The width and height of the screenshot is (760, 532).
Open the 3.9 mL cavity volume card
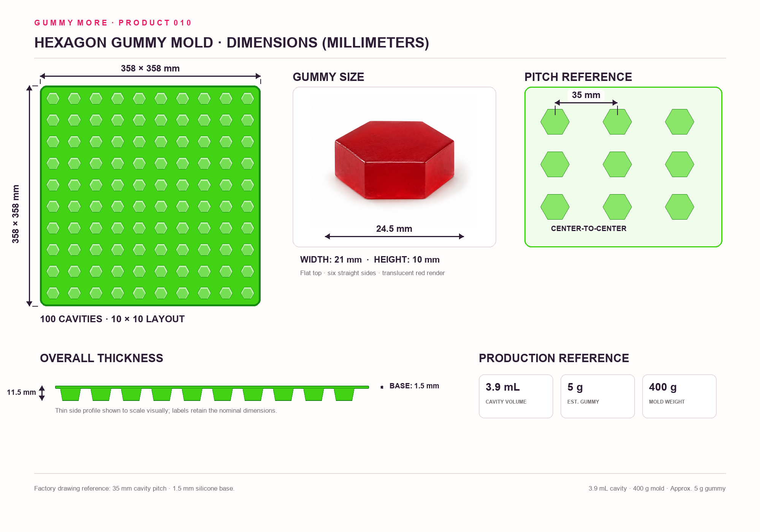(516, 396)
